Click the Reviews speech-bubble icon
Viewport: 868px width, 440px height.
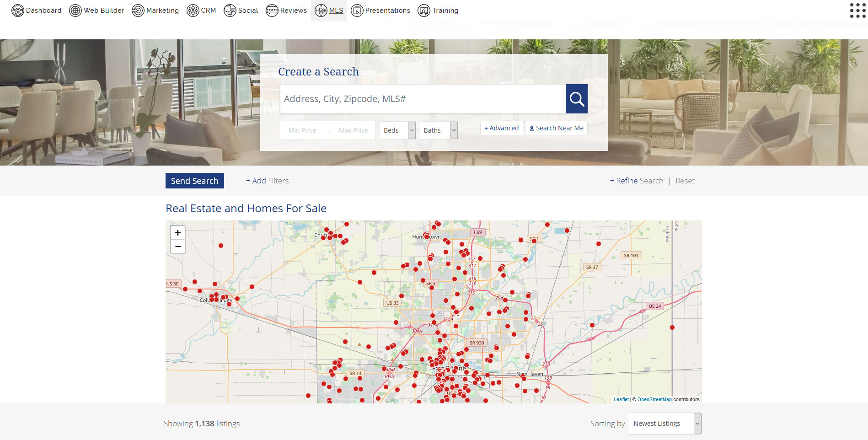[272, 11]
